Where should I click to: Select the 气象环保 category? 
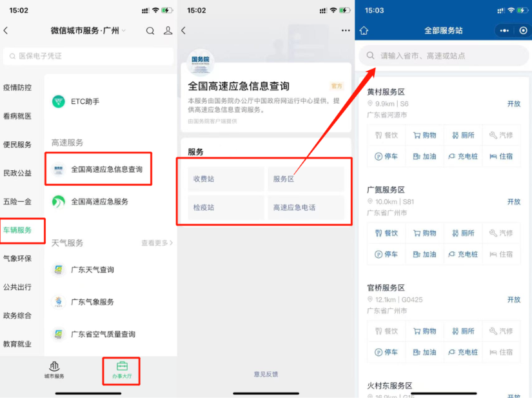tap(17, 259)
